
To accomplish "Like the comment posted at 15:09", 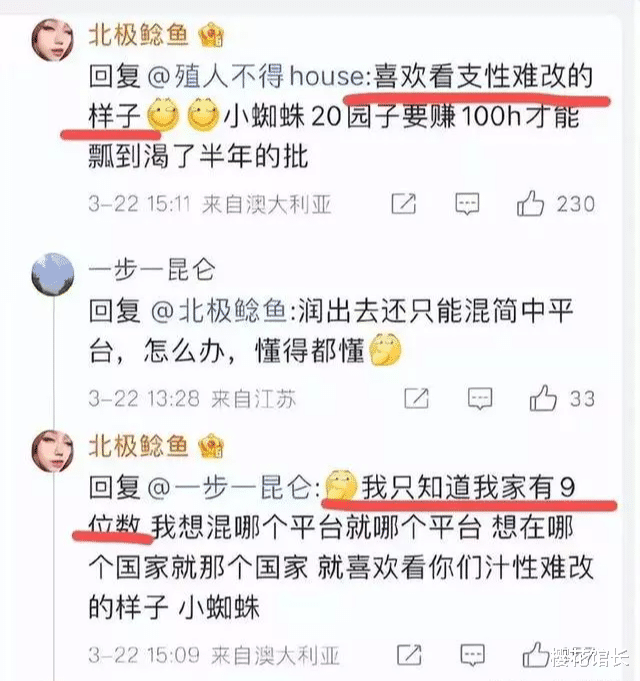I will (535, 655).
